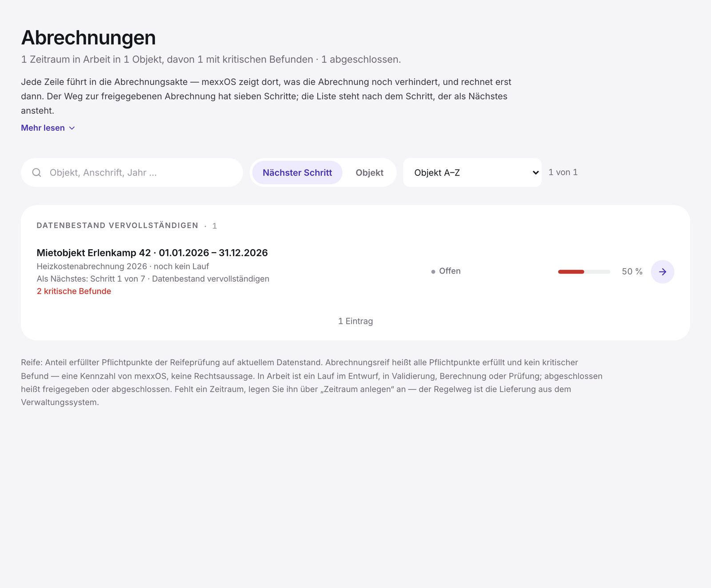This screenshot has height=588, width=711.
Task: Click the red '2 kritische Befunde' text
Action: [74, 291]
